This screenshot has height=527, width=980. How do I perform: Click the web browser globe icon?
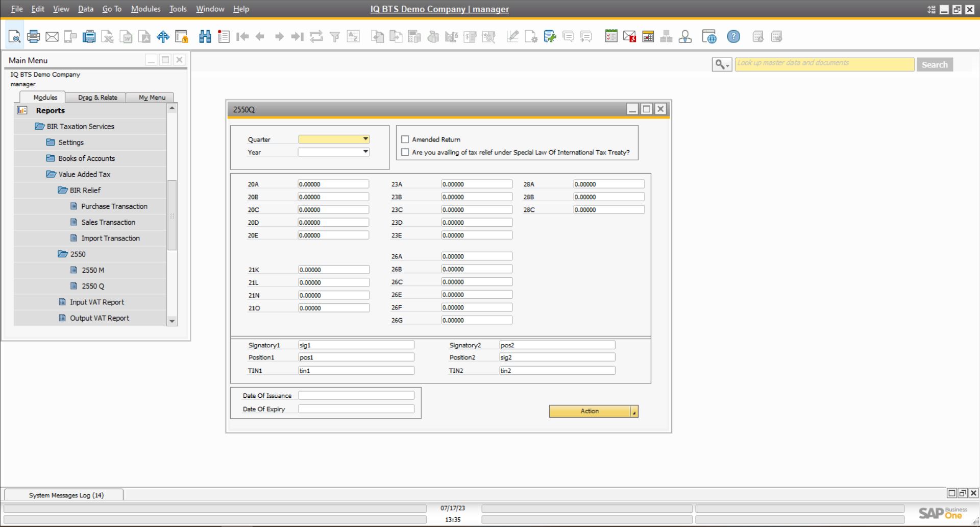pos(709,37)
